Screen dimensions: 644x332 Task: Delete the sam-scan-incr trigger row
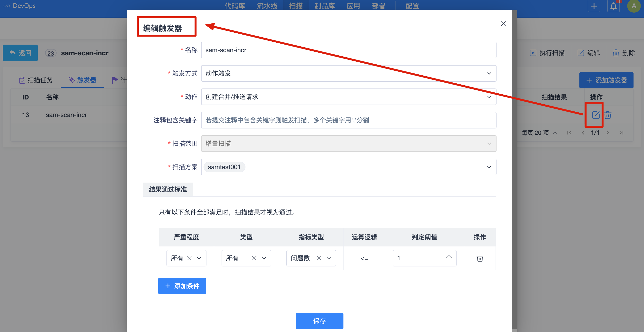pos(608,115)
